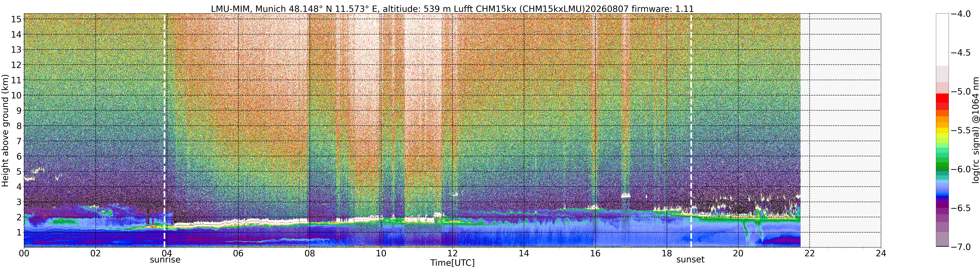
Task: Click the colorbar tick label −5.0
Action: 961,91
